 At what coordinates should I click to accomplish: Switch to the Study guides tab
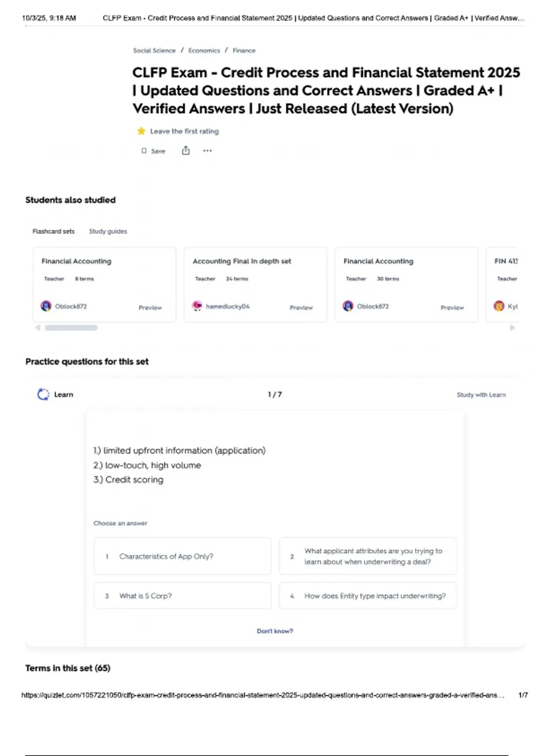click(108, 231)
